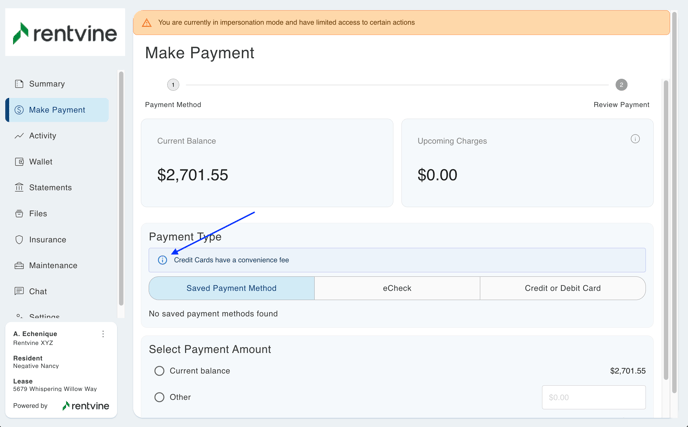Select the Saved Payment Method tab
This screenshot has height=427, width=688.
tap(231, 288)
